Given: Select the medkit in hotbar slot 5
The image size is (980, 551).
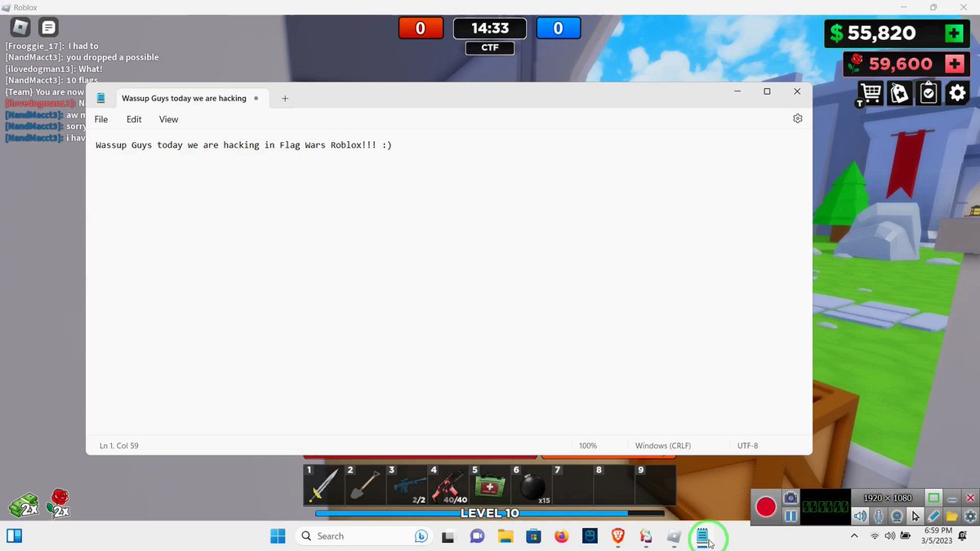Looking at the screenshot, I should coord(490,485).
